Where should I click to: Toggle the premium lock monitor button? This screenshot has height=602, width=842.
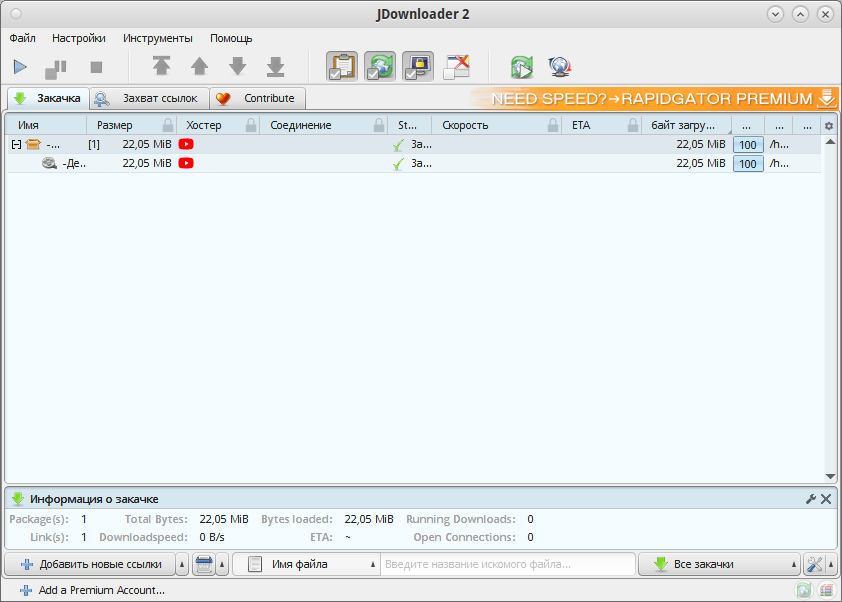pyautogui.click(x=418, y=67)
